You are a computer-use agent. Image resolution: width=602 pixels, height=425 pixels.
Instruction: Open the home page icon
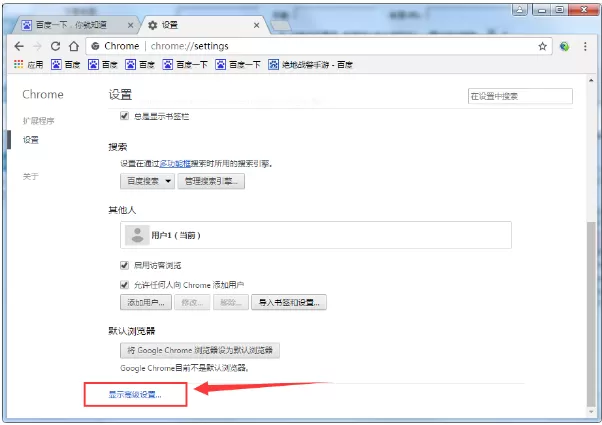(x=74, y=46)
